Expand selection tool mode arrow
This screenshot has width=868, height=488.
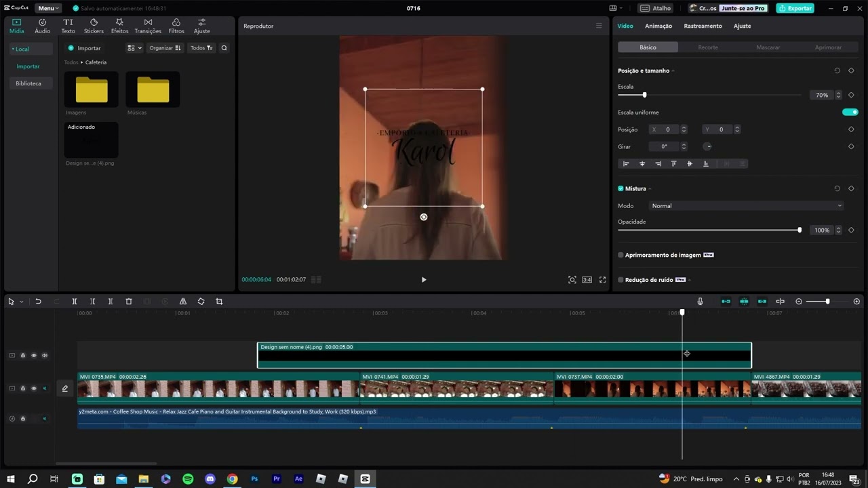coord(22,302)
